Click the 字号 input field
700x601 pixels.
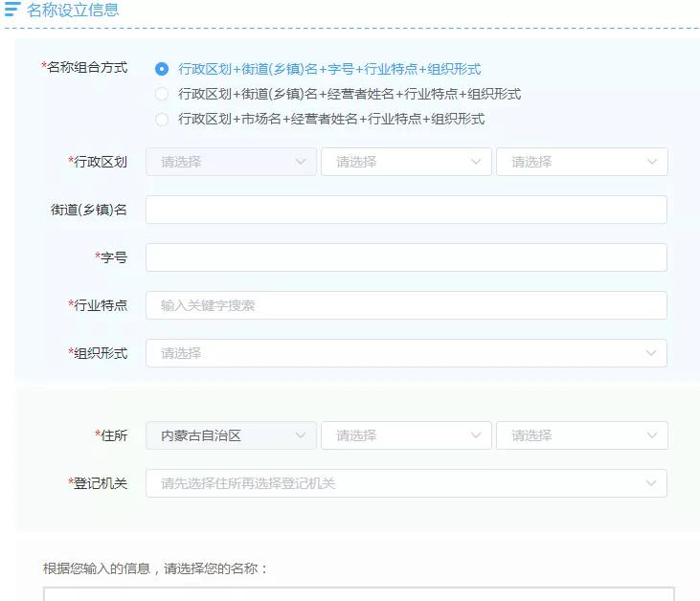point(406,257)
